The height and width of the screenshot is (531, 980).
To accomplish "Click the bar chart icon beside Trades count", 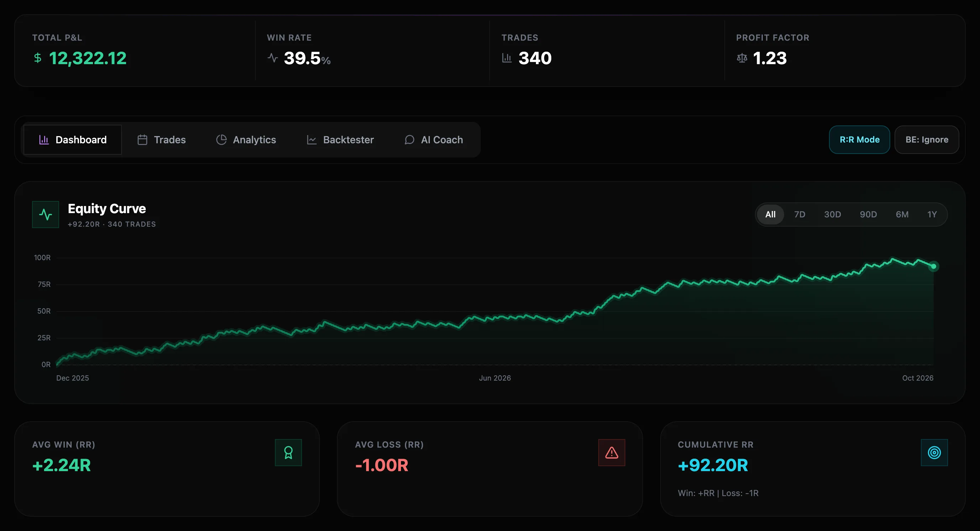I will (x=507, y=58).
